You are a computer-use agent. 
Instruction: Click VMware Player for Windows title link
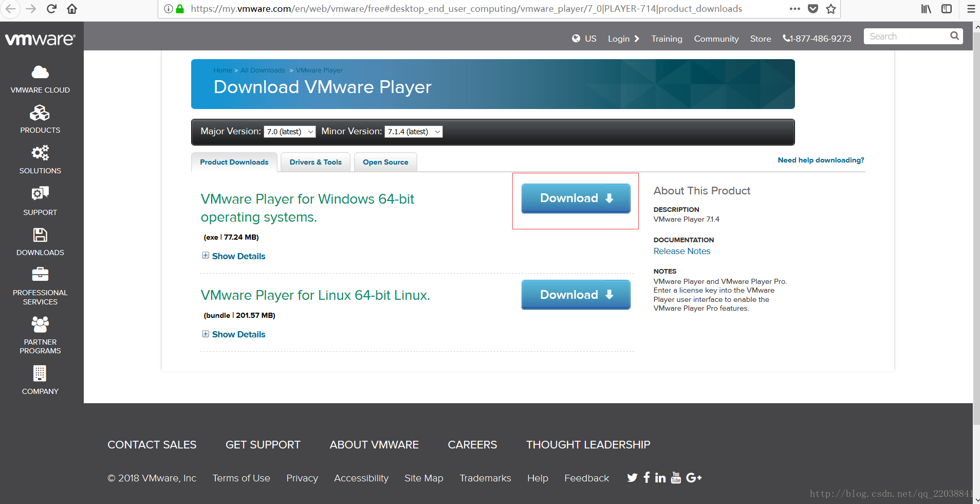[307, 208]
